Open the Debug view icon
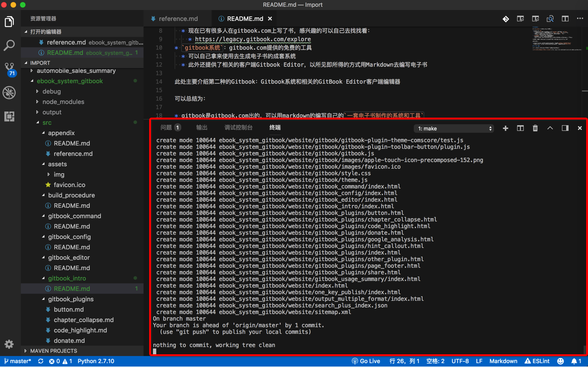588x367 pixels. tap(9, 93)
